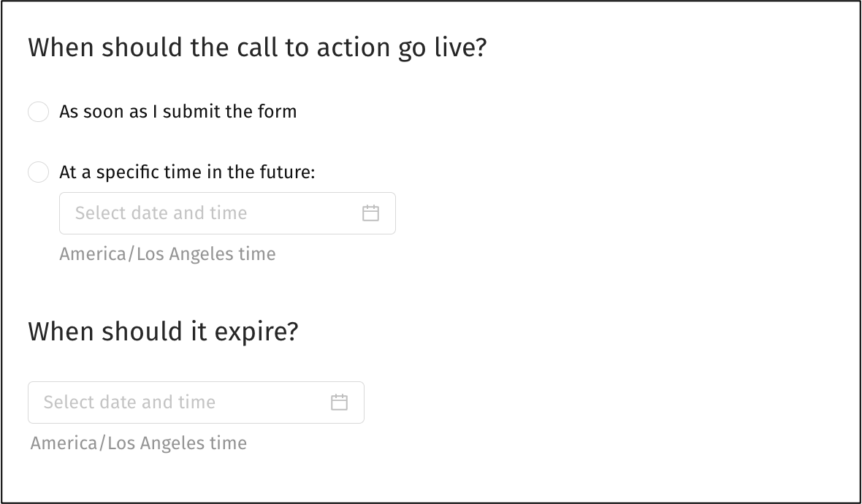The height and width of the screenshot is (504, 862).
Task: Click the calendar icon in the expire field
Action: pos(339,402)
